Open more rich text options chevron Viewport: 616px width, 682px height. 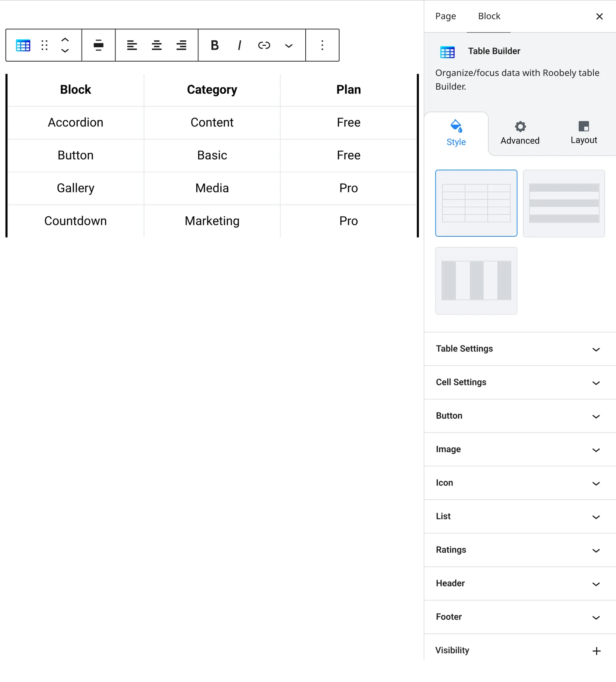pyautogui.click(x=289, y=45)
